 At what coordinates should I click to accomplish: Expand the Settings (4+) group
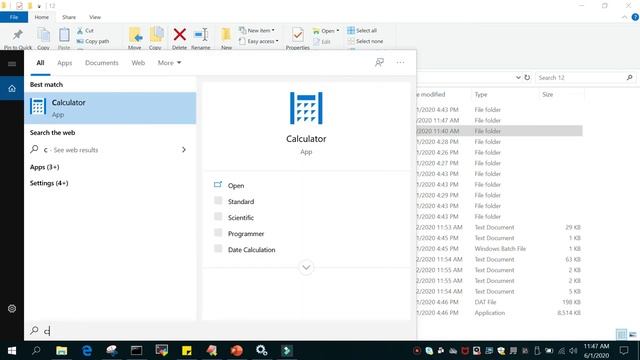(x=49, y=183)
